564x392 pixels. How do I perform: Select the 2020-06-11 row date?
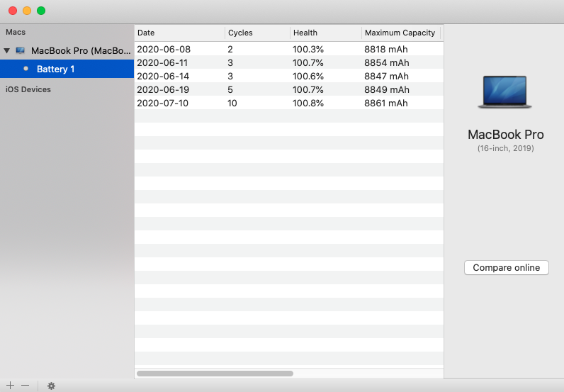click(x=162, y=62)
